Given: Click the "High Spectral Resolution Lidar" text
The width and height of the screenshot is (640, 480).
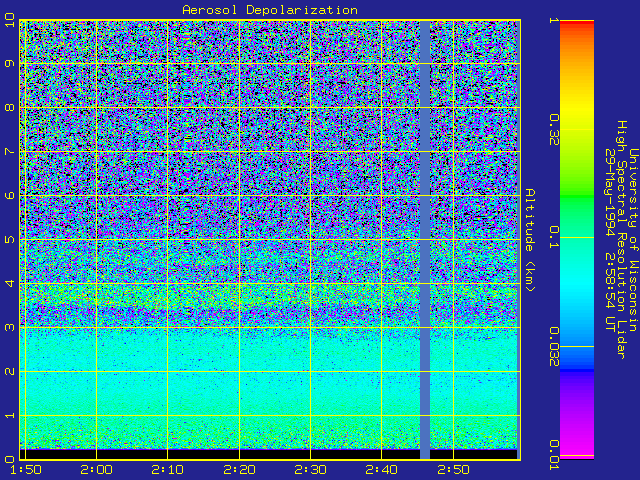Looking at the screenshot, I should 621,240.
